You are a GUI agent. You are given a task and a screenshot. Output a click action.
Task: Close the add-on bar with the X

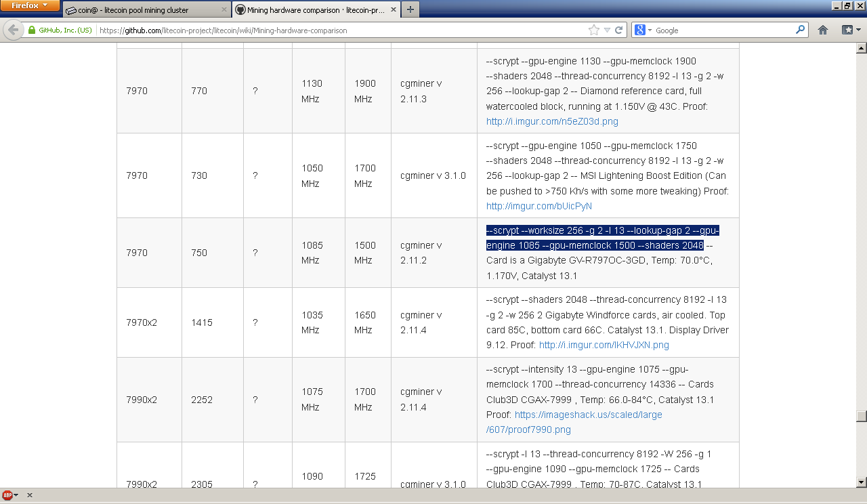pos(30,495)
